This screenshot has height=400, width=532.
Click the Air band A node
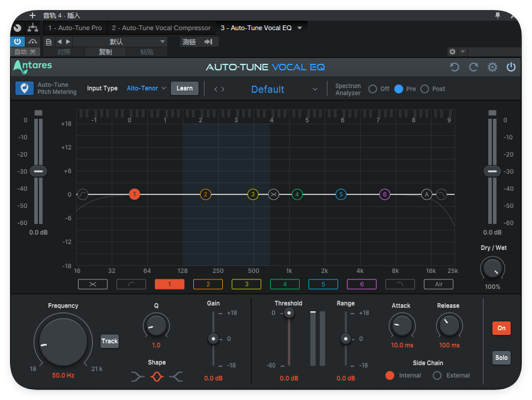pos(426,194)
